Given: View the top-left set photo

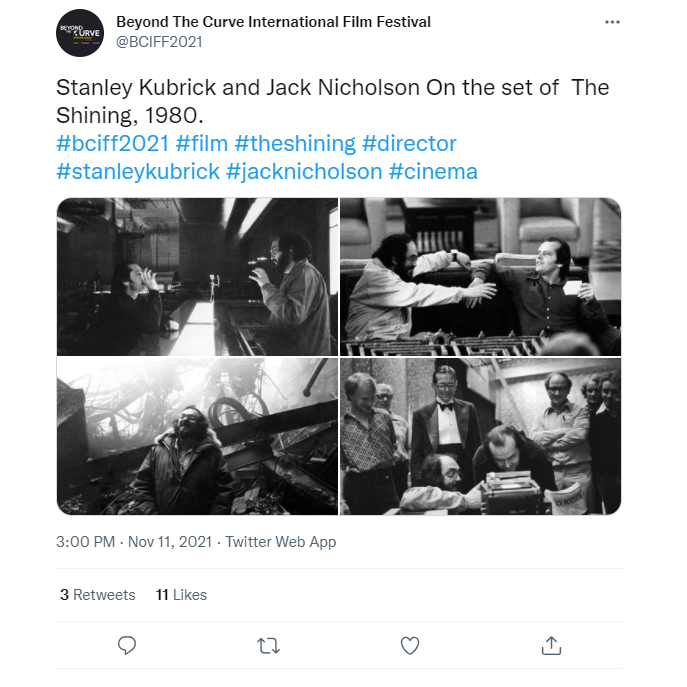Looking at the screenshot, I should pos(197,277).
